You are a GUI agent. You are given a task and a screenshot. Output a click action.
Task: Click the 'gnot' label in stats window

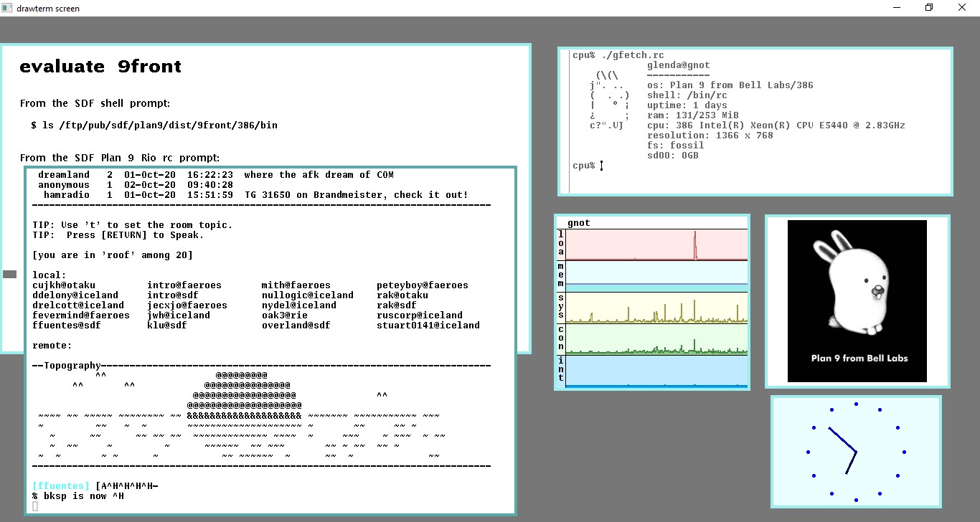579,223
